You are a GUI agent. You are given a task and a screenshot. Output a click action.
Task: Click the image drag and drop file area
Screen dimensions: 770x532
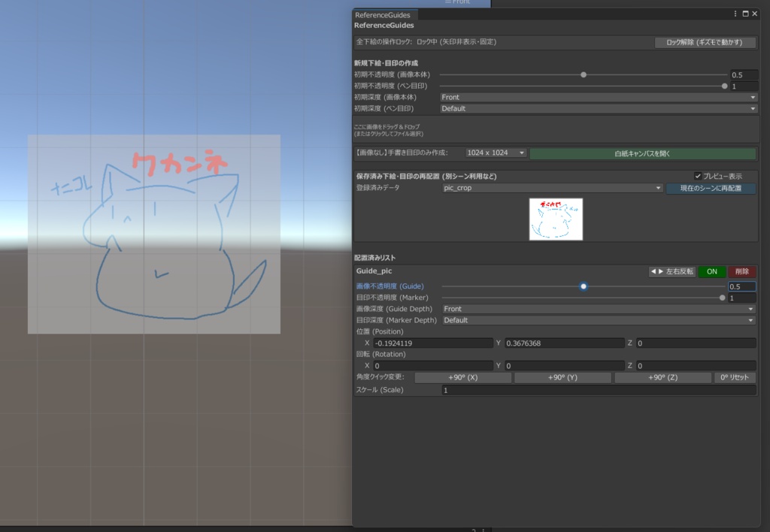pyautogui.click(x=556, y=130)
